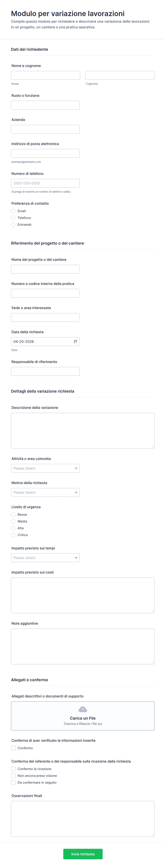
Task: Click the Osservazioni finali text area
Action: (83, 818)
